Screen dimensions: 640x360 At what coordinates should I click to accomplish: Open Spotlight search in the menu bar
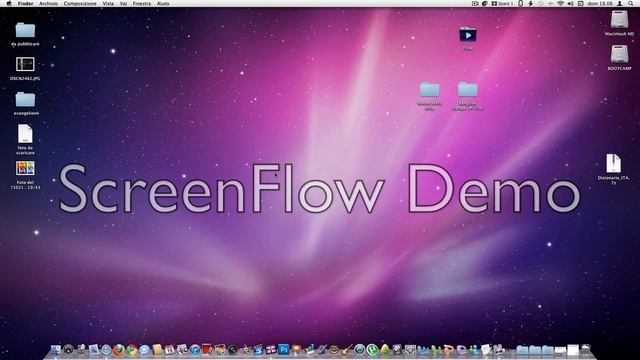pyautogui.click(x=631, y=3)
